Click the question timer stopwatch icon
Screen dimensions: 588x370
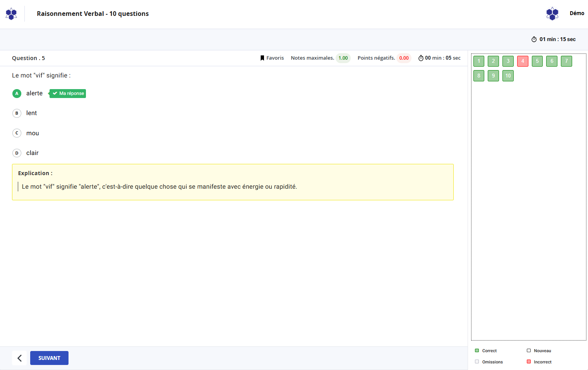(421, 58)
